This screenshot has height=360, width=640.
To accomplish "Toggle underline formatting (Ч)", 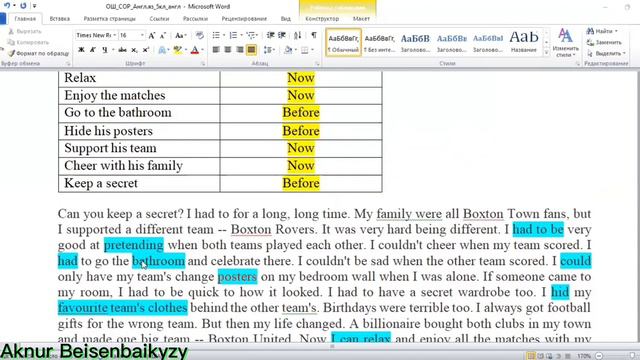I will tap(104, 50).
